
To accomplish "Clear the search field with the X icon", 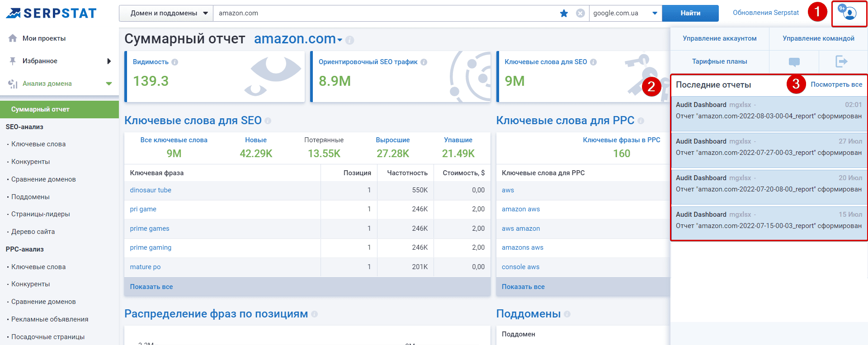I will (580, 13).
